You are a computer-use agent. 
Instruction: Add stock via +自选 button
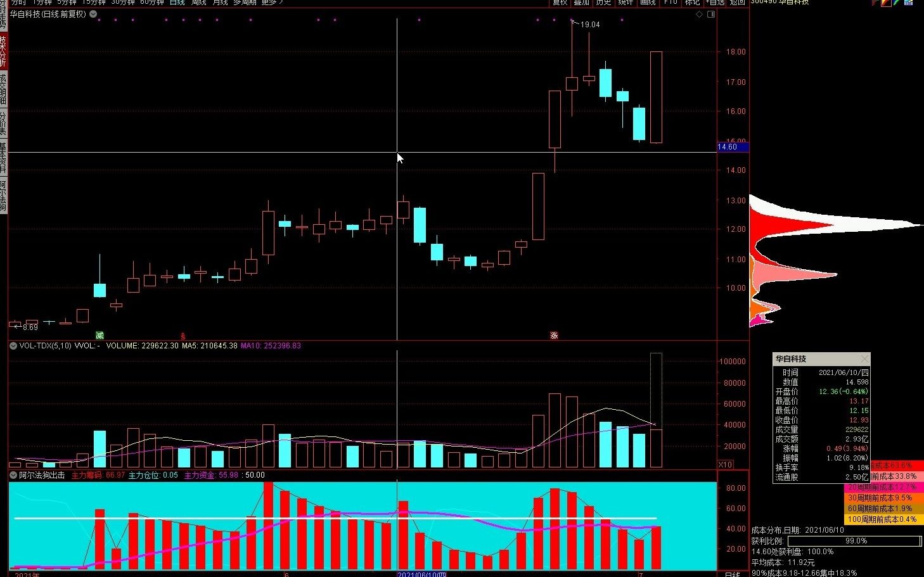[x=715, y=3]
